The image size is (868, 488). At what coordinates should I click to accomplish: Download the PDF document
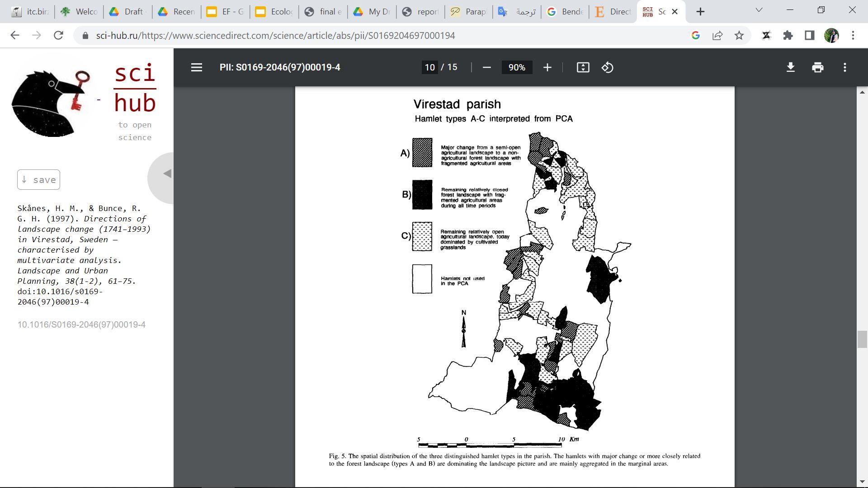(x=790, y=67)
